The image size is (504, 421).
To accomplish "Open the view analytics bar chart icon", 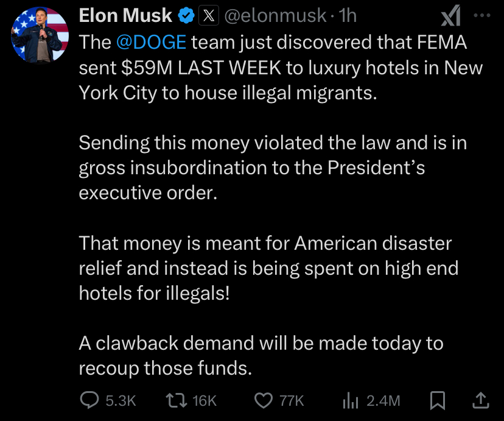I will (x=351, y=401).
